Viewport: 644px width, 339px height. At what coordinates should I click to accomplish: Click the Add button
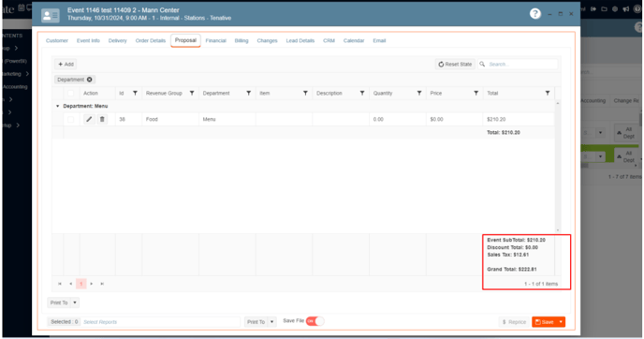click(x=66, y=64)
